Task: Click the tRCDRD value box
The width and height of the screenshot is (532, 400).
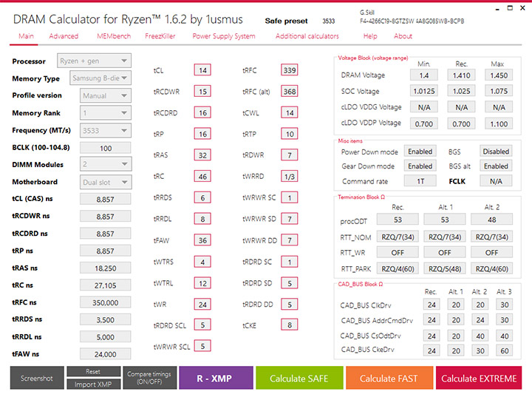Action: click(202, 112)
